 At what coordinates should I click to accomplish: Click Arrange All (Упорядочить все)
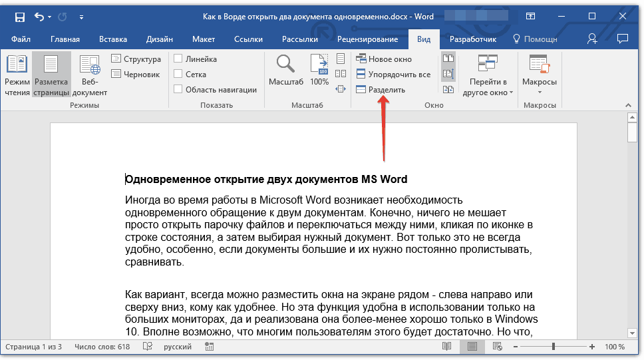tap(393, 75)
